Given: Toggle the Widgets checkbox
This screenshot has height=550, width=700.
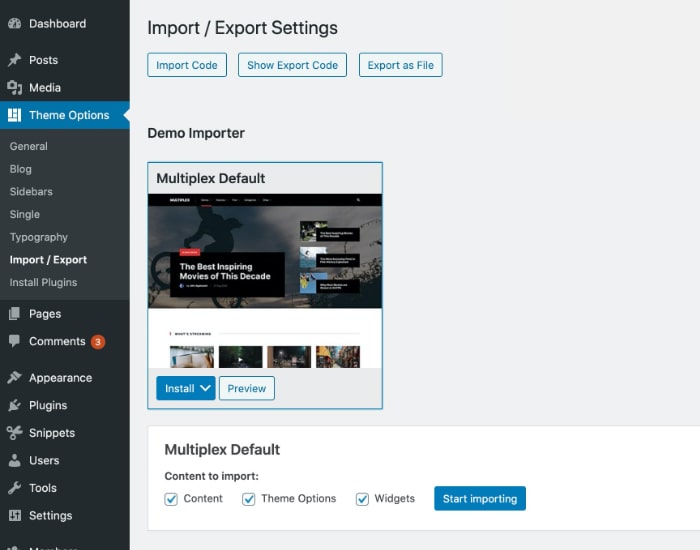Looking at the screenshot, I should (362, 499).
